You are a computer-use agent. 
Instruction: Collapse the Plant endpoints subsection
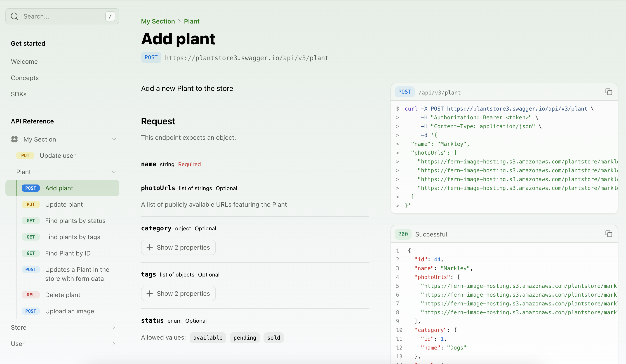(x=114, y=172)
